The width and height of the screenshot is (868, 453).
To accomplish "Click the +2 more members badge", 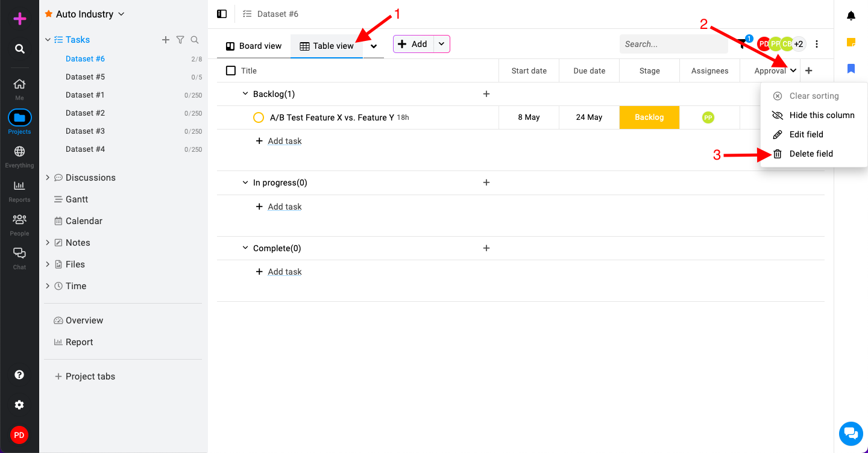I will pos(798,44).
